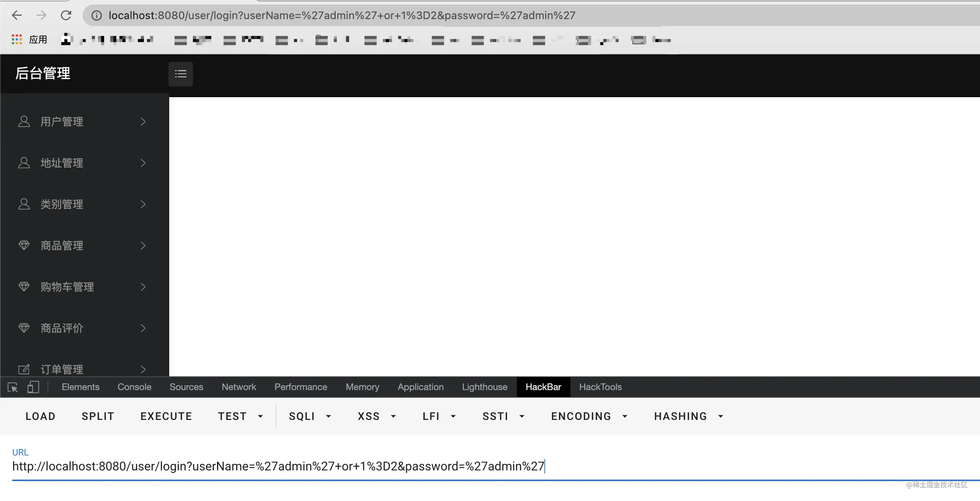
Task: Switch to the Network DevTools tab
Action: [x=239, y=387]
